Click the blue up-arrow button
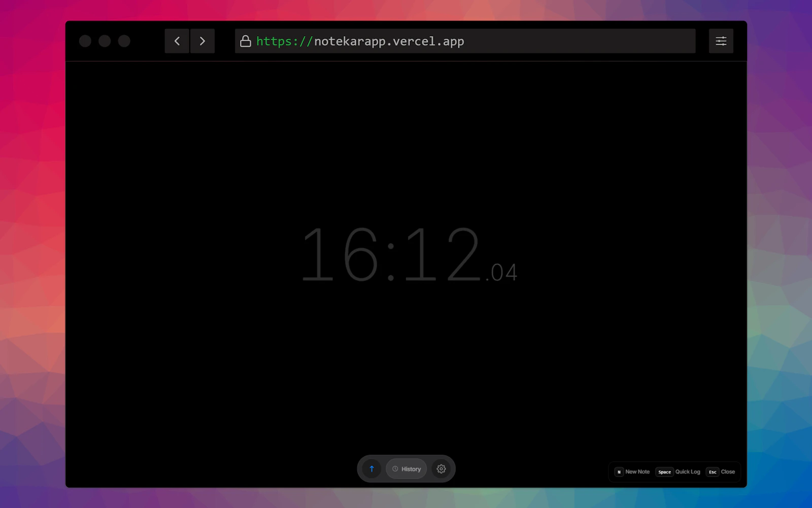Screen dimensions: 812x508 click(x=371, y=469)
